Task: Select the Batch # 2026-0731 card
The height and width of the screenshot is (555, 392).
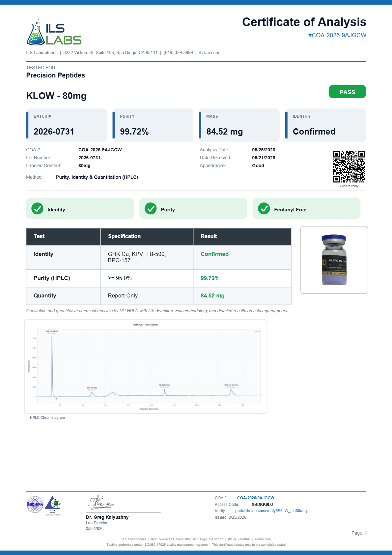Action: click(67, 125)
